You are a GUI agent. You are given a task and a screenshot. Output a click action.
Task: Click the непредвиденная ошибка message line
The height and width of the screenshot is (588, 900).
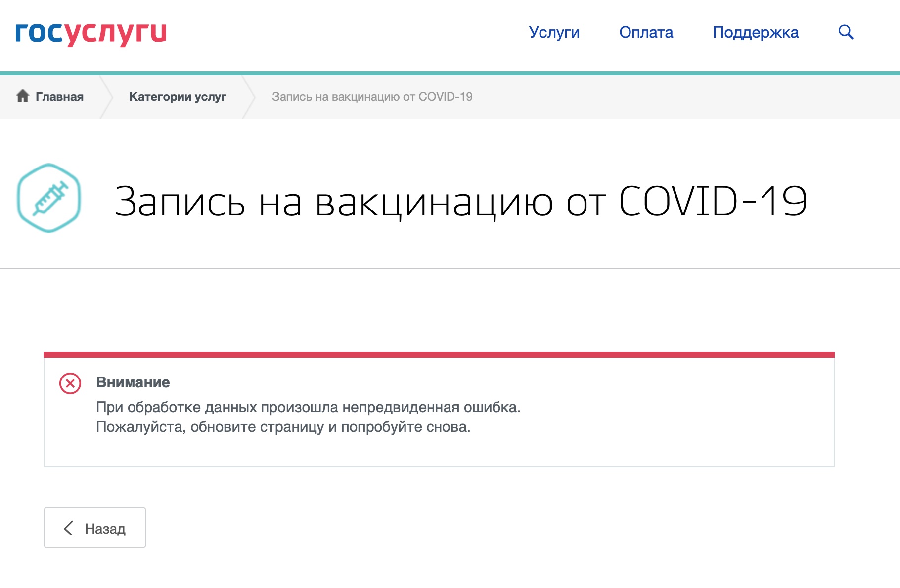pos(308,407)
